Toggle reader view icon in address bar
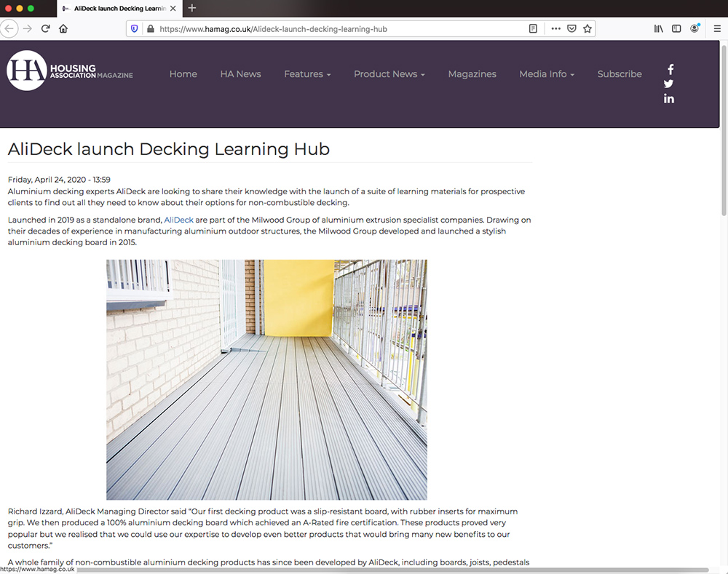The height and width of the screenshot is (574, 728). coord(533,29)
